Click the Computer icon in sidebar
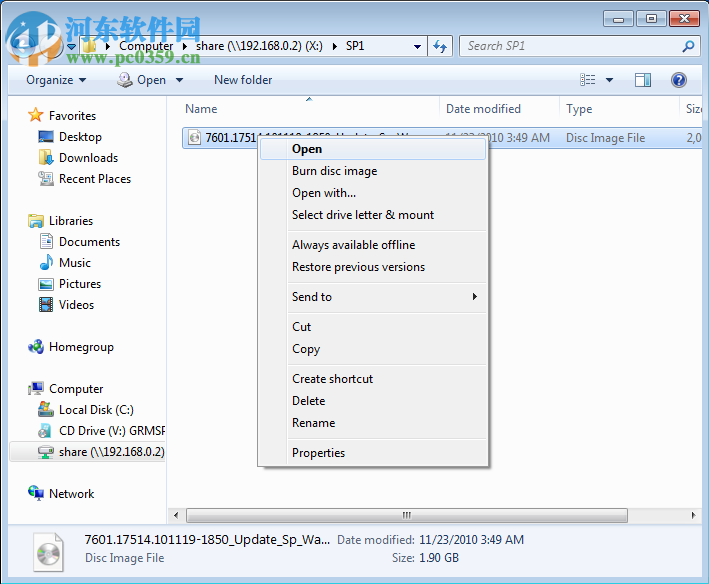The height and width of the screenshot is (584, 709). [36, 389]
